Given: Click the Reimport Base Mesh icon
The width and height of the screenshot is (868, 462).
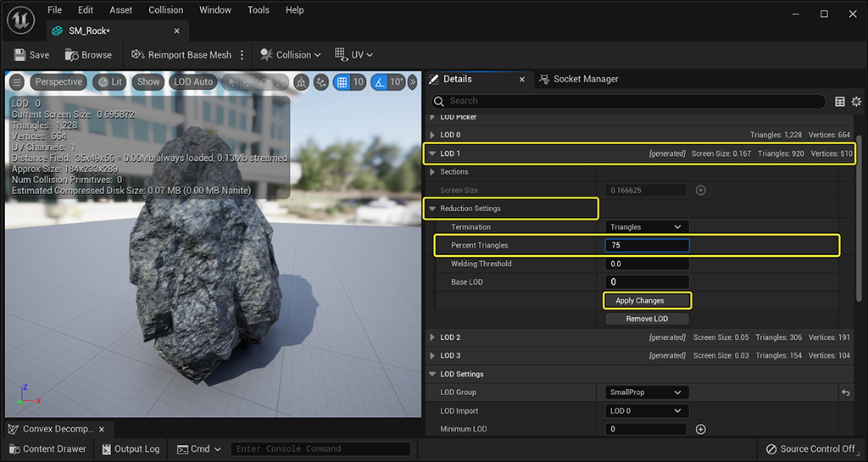Looking at the screenshot, I should click(x=138, y=55).
